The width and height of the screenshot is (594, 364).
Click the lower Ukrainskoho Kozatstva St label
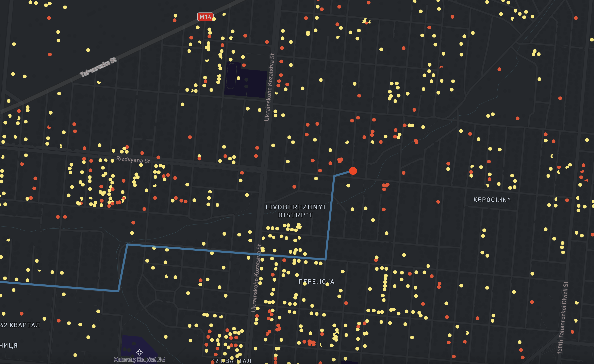coord(256,278)
